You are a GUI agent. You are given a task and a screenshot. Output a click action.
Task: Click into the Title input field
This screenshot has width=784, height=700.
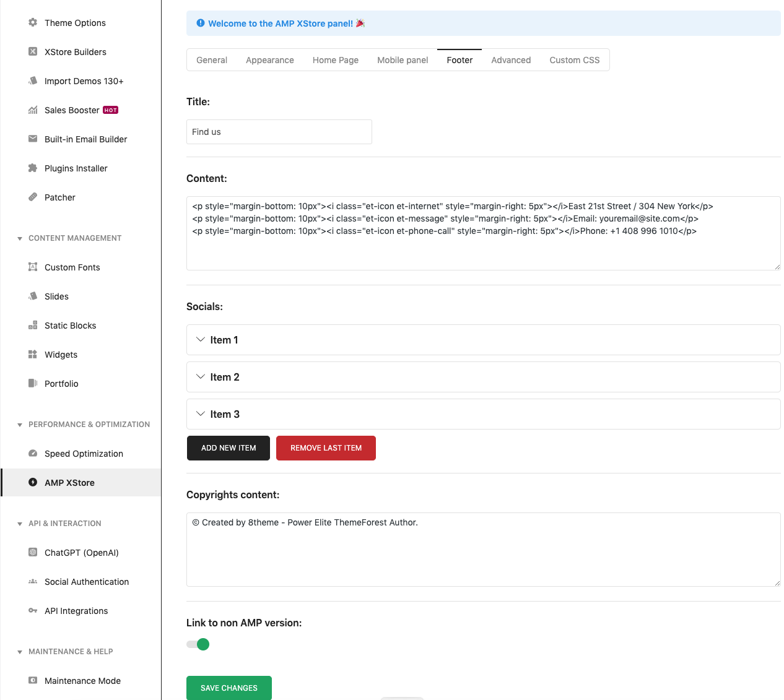tap(279, 132)
